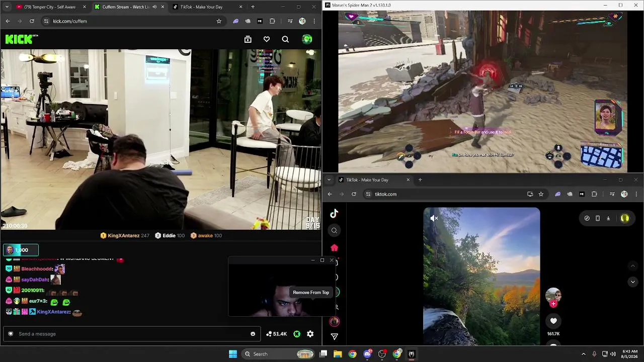This screenshot has height=362, width=644.
Task: Open Eddie leaderboard entry
Action: pos(170,235)
